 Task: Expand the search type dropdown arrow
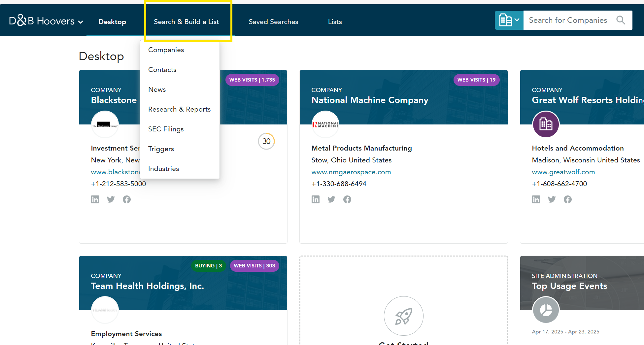pos(517,20)
